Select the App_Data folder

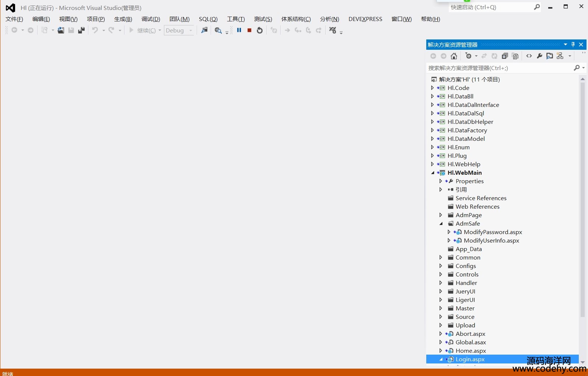(469, 249)
